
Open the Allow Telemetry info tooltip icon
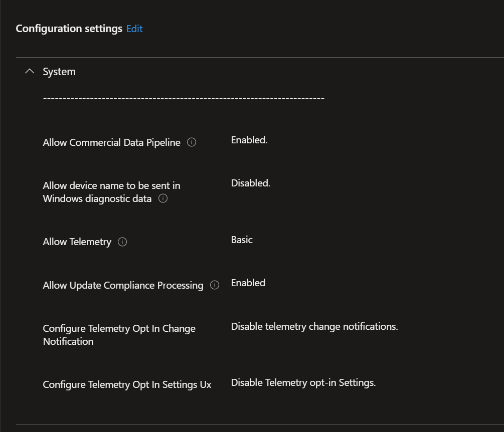(x=122, y=242)
